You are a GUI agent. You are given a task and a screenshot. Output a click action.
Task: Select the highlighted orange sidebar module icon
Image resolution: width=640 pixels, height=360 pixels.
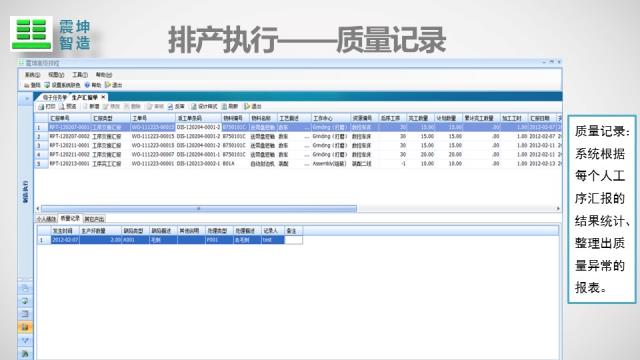tap(25, 327)
